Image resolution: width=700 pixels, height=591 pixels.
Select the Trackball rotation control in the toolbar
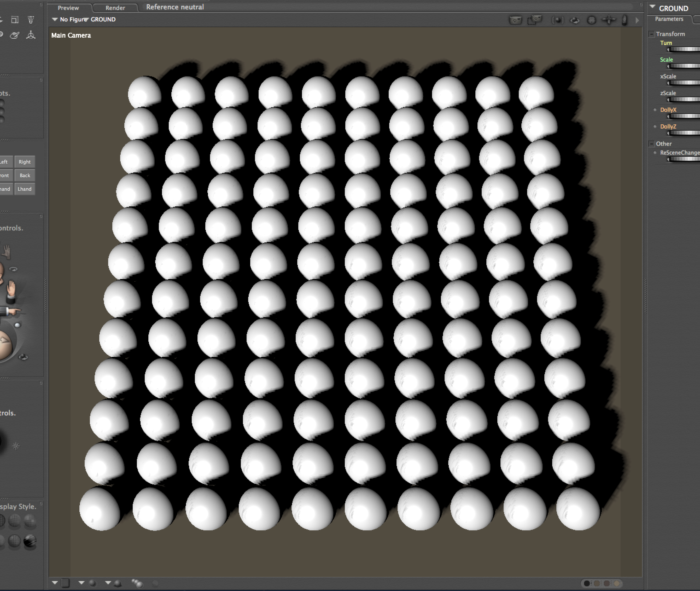click(558, 20)
